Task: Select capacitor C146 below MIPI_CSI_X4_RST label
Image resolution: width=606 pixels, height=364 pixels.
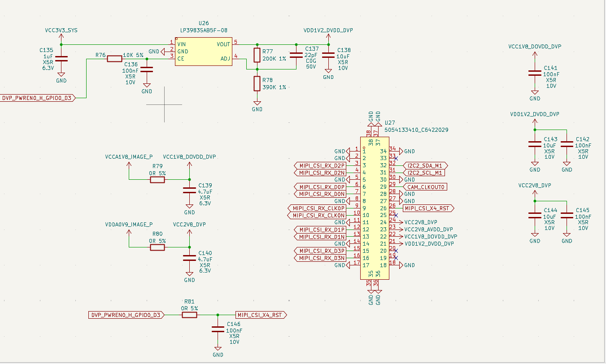Action: click(218, 329)
